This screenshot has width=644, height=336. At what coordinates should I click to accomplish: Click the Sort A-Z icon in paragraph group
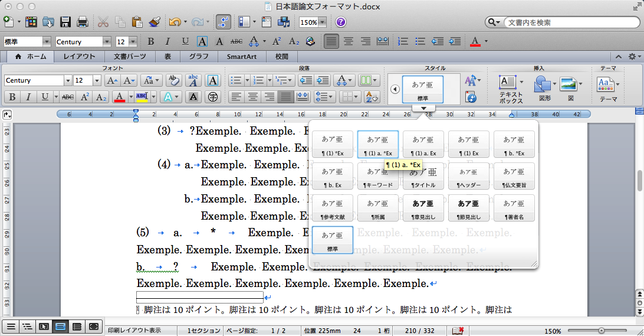[372, 97]
